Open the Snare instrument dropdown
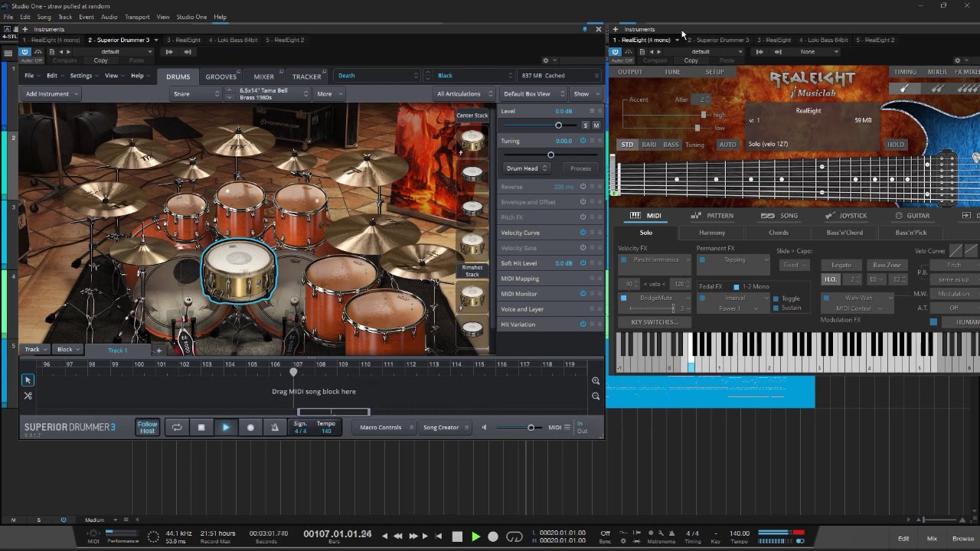The image size is (980, 551). click(x=196, y=94)
